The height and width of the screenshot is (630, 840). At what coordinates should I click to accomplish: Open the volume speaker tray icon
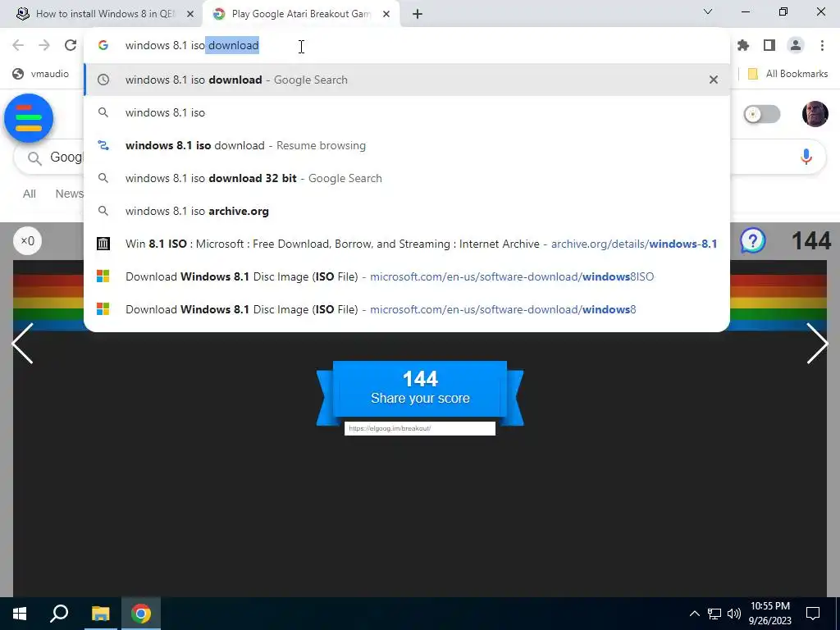734,614
